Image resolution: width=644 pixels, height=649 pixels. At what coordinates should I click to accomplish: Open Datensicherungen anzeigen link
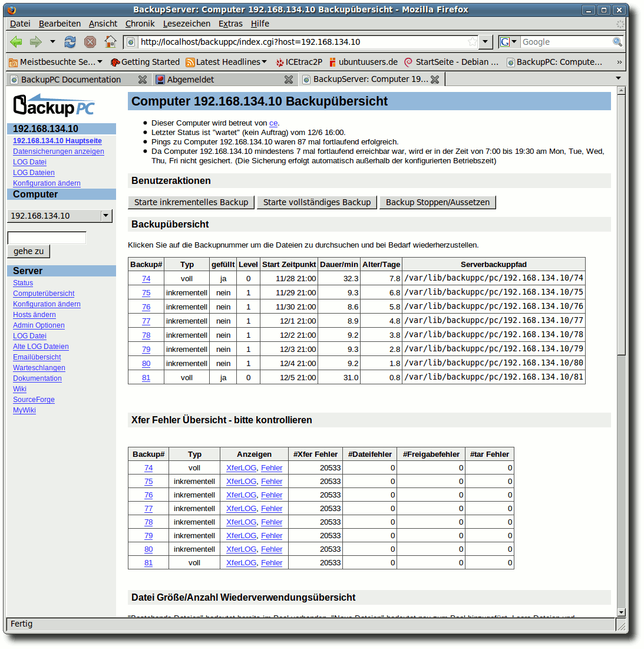tap(58, 151)
